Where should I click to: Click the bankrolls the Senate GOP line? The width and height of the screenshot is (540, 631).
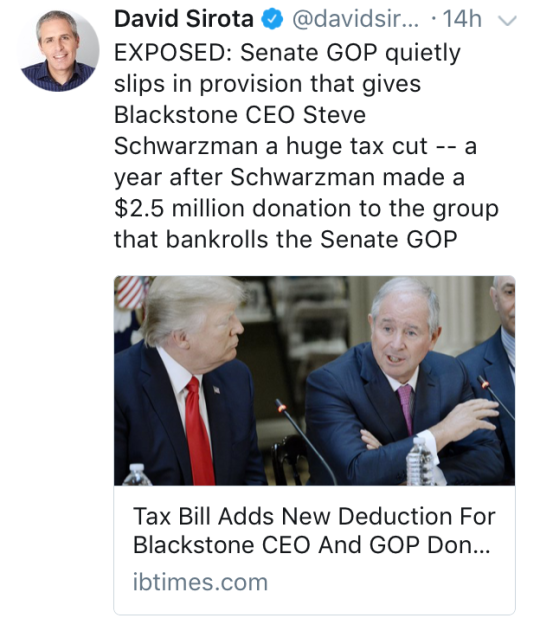(286, 240)
